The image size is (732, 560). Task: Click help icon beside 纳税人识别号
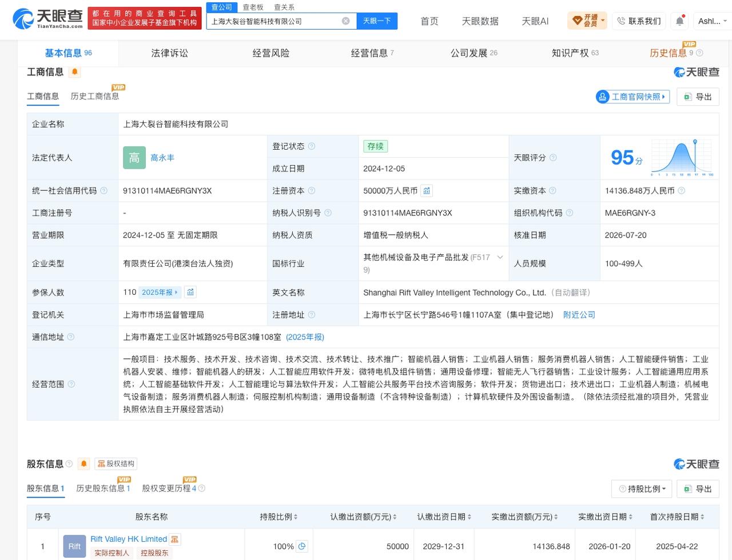[328, 213]
